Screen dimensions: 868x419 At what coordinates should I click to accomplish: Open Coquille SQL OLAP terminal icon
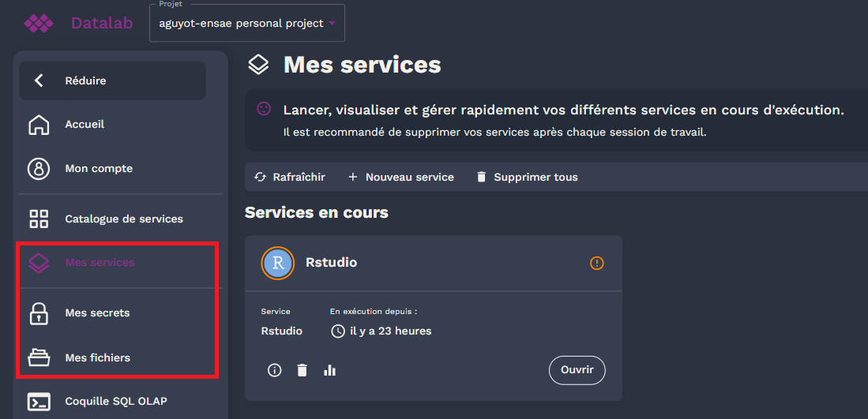point(39,401)
